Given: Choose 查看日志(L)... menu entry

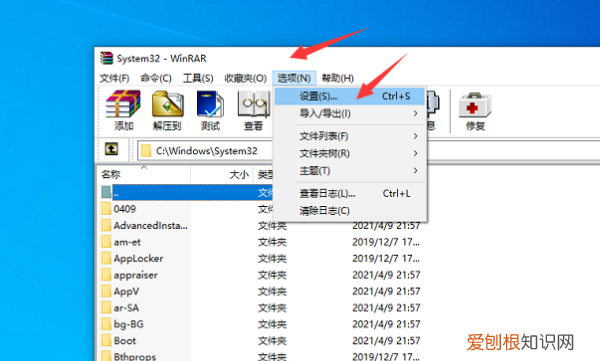Looking at the screenshot, I should coord(350,194).
